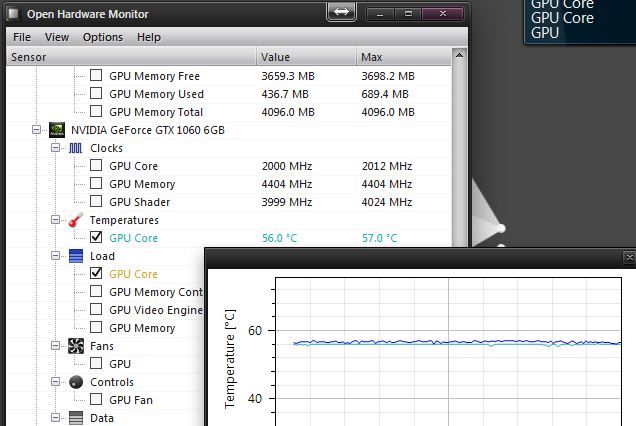Click the NVIDIA GeForce GTX 1060 icon
The width and height of the screenshot is (636, 426).
57,130
